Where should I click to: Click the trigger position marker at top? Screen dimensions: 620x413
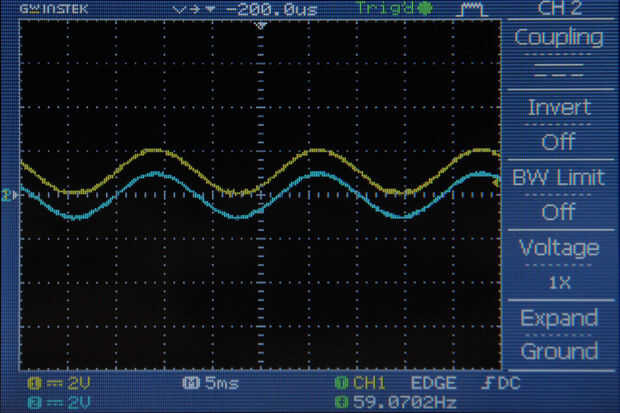pos(261,26)
